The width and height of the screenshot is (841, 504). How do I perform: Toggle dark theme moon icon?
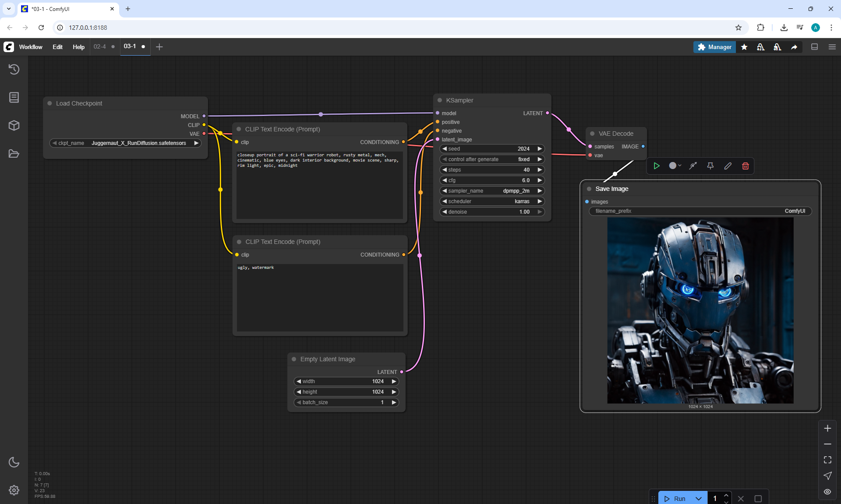pyautogui.click(x=14, y=462)
